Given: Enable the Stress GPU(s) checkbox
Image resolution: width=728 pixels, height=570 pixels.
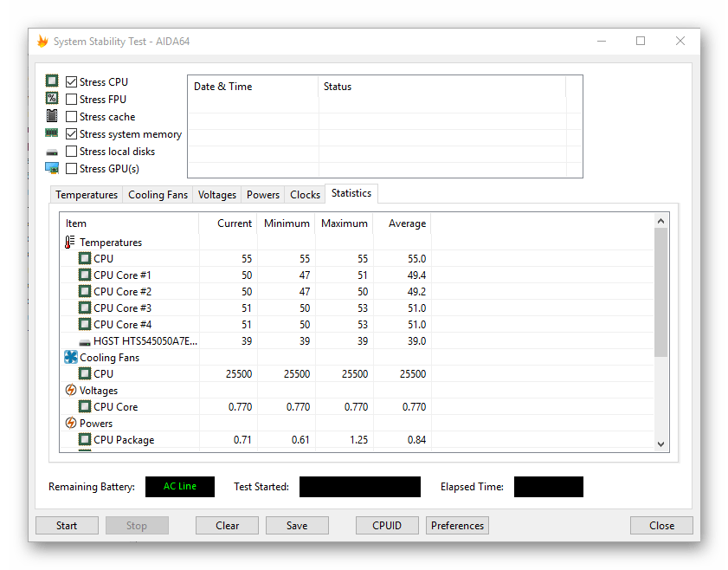Looking at the screenshot, I should pos(72,169).
